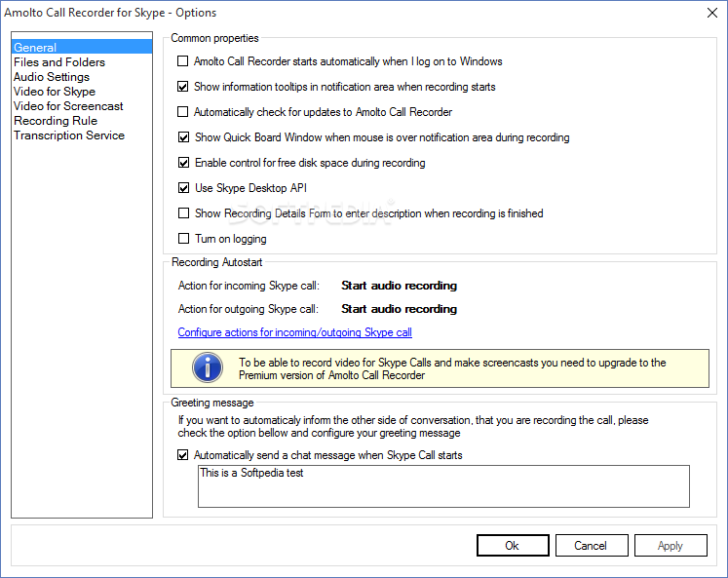728x578 pixels.
Task: Open Recording Rule section
Action: (56, 121)
